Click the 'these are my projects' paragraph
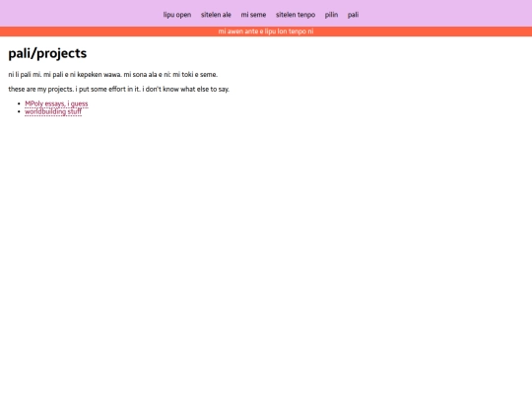The width and height of the screenshot is (532, 399). [x=119, y=90]
